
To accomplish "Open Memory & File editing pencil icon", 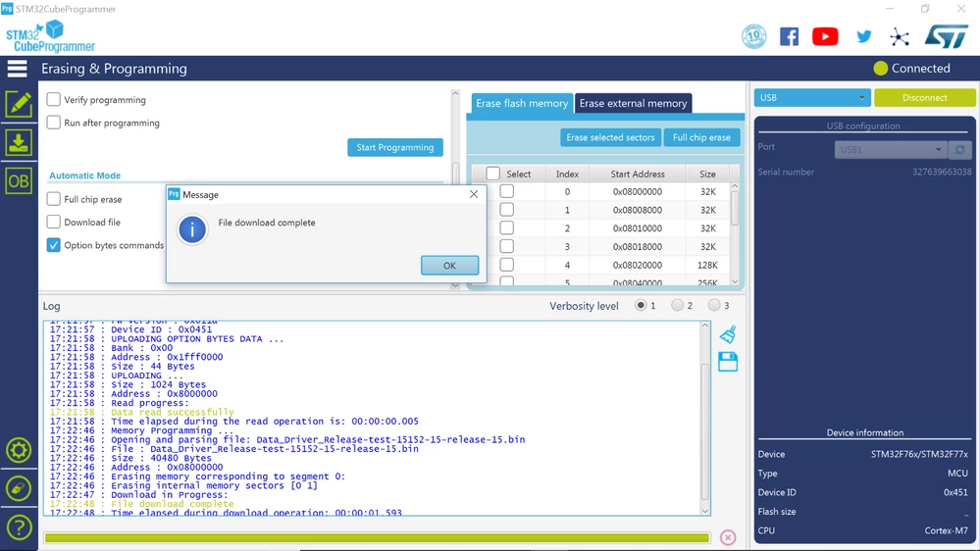I will (18, 104).
